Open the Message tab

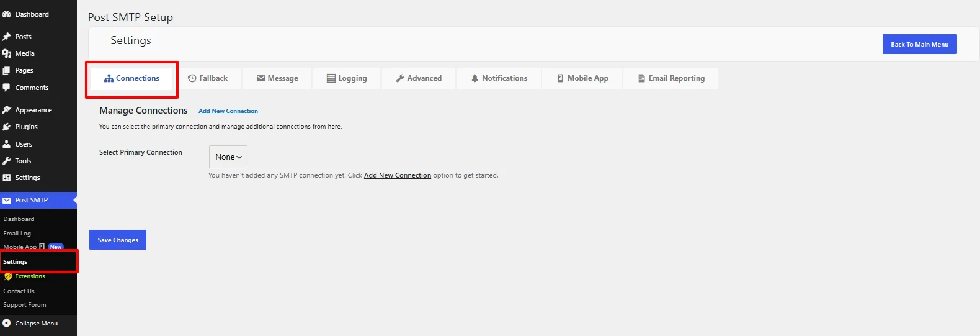[x=277, y=78]
